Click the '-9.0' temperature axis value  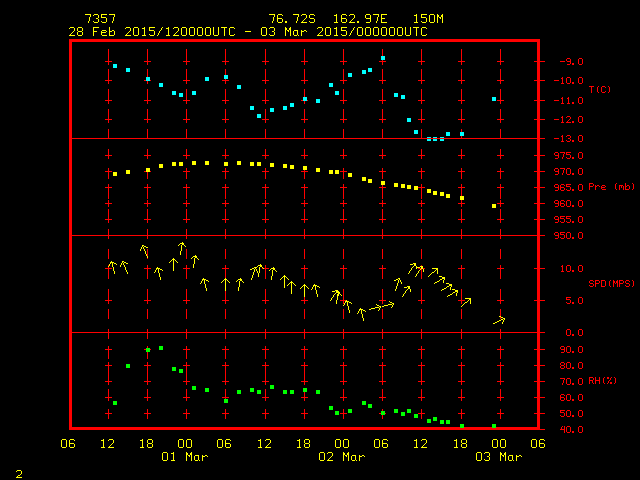coord(571,62)
